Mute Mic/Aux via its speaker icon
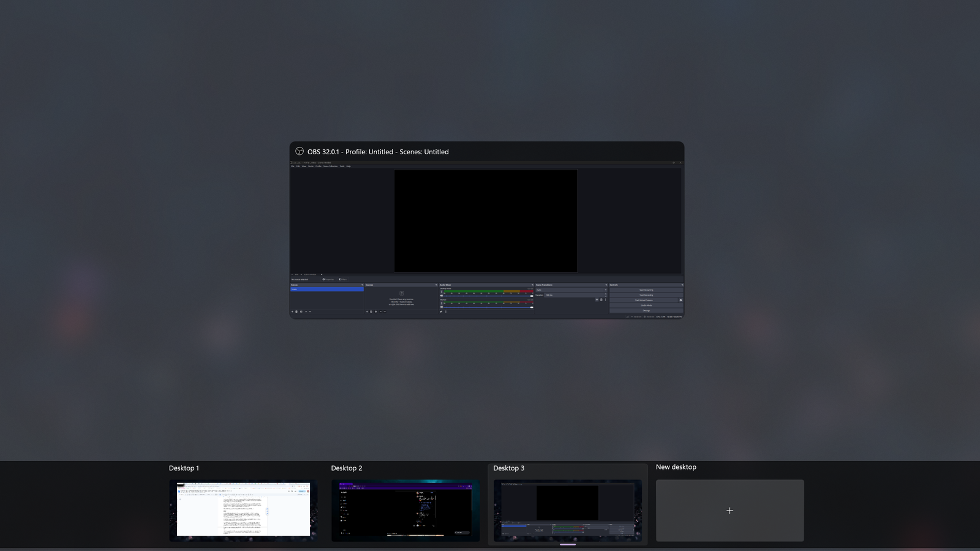This screenshot has width=980, height=551. pyautogui.click(x=442, y=307)
